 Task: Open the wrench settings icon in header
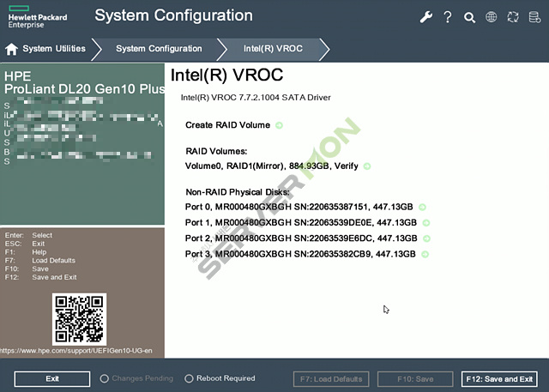pyautogui.click(x=425, y=17)
